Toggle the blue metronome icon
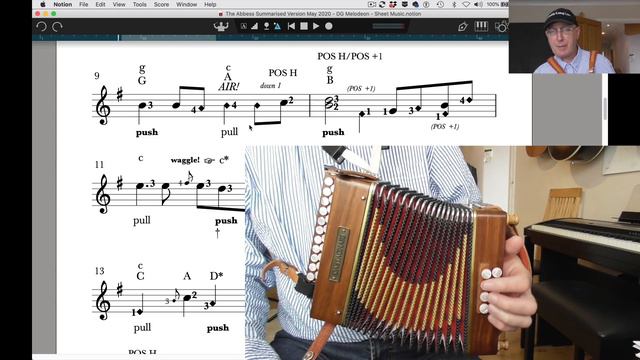The width and height of the screenshot is (640, 360). pyautogui.click(x=278, y=27)
